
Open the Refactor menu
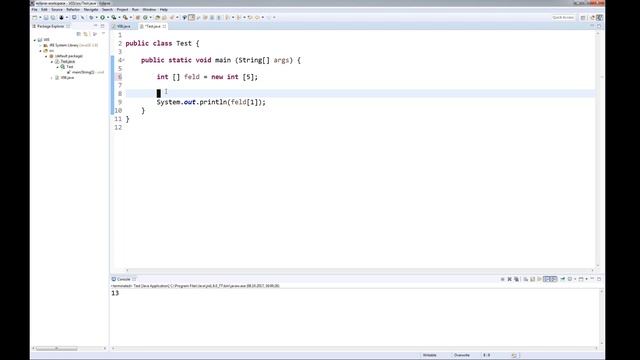[x=73, y=9]
